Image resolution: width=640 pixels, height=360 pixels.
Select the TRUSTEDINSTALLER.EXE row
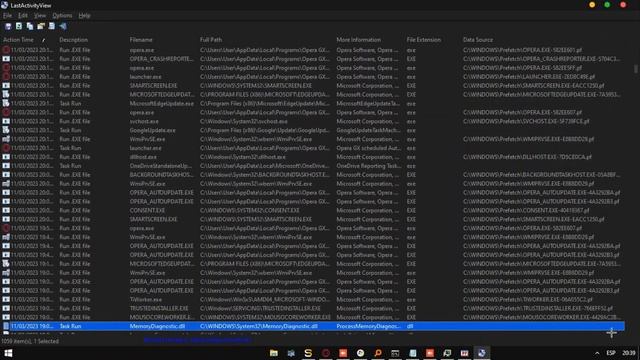pos(312,308)
